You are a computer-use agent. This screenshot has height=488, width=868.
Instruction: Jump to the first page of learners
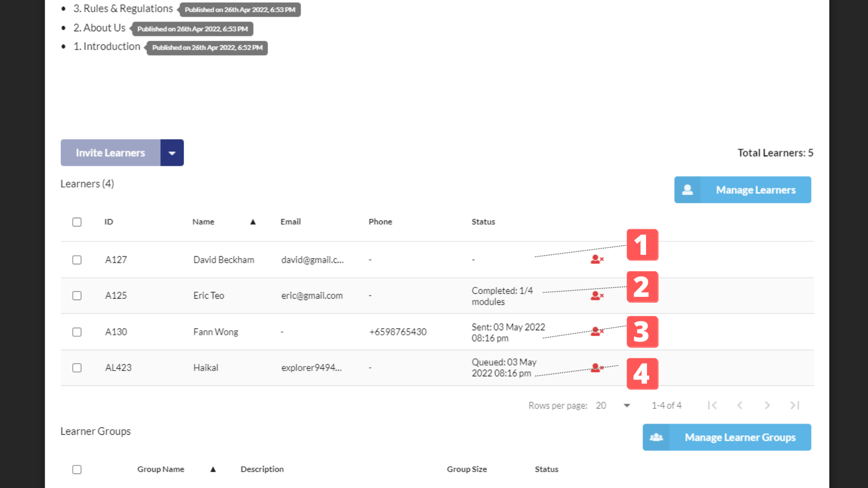(712, 405)
